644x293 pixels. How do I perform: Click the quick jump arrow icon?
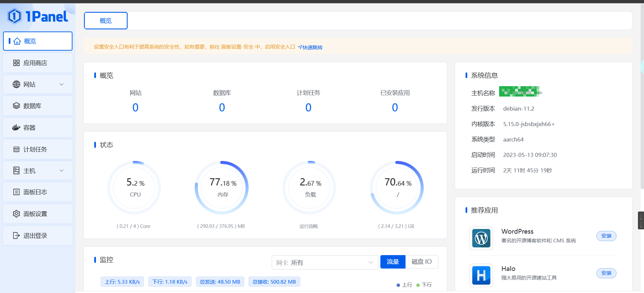point(300,47)
